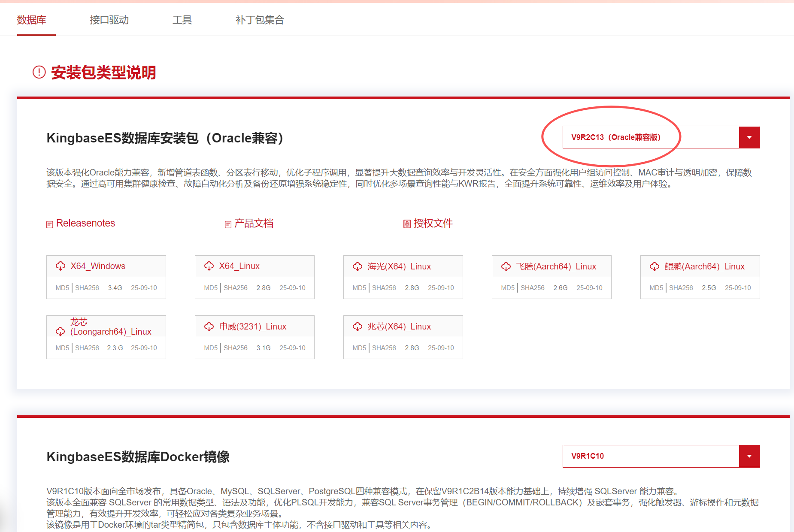The width and height of the screenshot is (794, 532).
Task: View MD5 checksum for X64_Windows
Action: pyautogui.click(x=62, y=288)
